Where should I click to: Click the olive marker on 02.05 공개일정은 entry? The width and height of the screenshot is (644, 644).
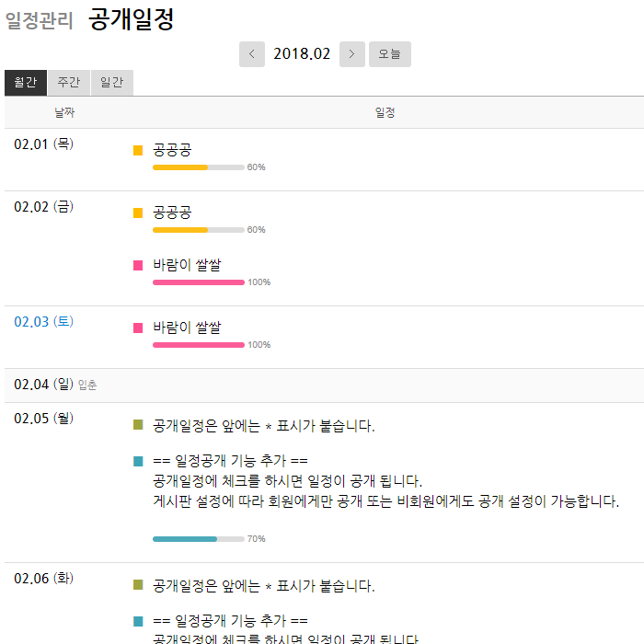138,425
